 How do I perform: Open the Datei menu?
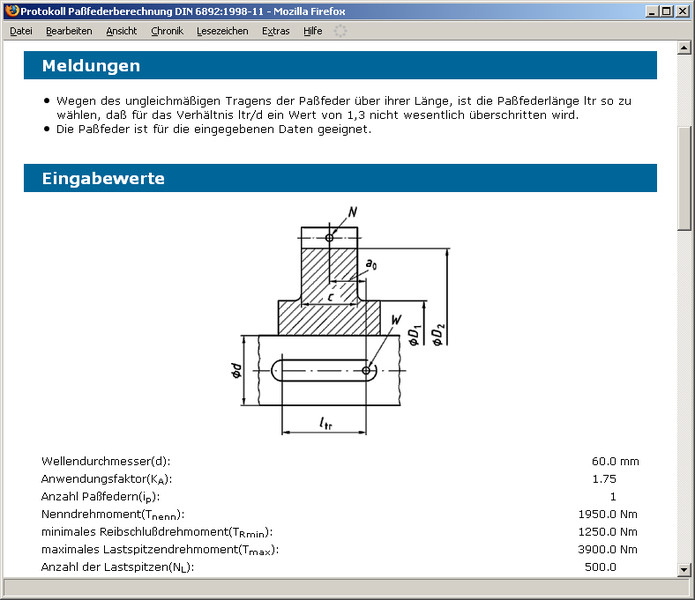pyautogui.click(x=21, y=31)
